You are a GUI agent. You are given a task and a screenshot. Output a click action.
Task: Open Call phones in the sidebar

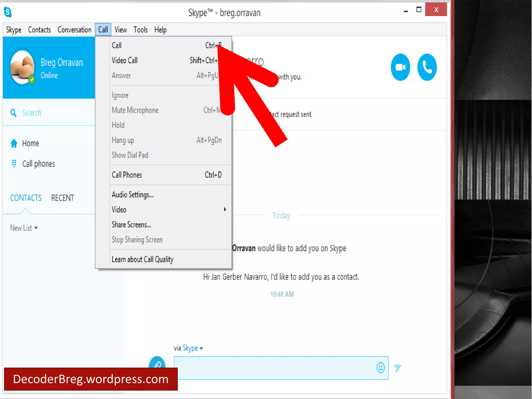tap(38, 164)
